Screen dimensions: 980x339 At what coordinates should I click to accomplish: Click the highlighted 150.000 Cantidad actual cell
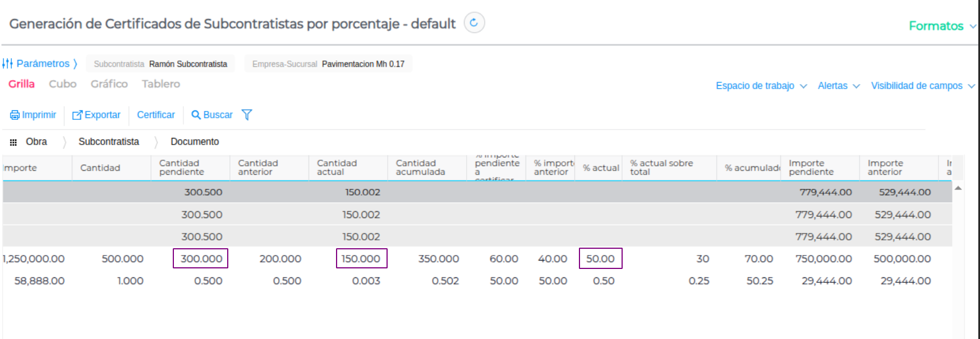click(x=361, y=259)
